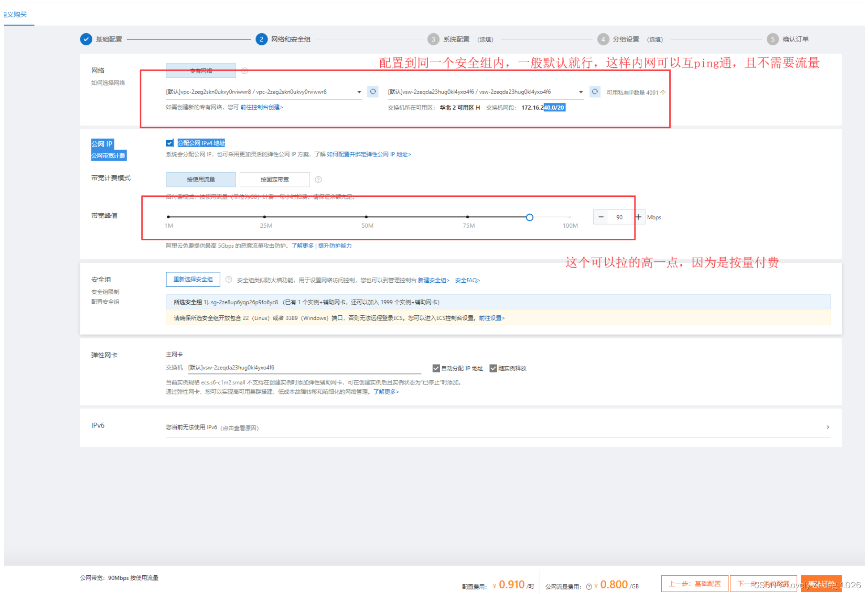This screenshot has width=868, height=594.
Task: Open 前往设置 link in port warning
Action: point(492,318)
